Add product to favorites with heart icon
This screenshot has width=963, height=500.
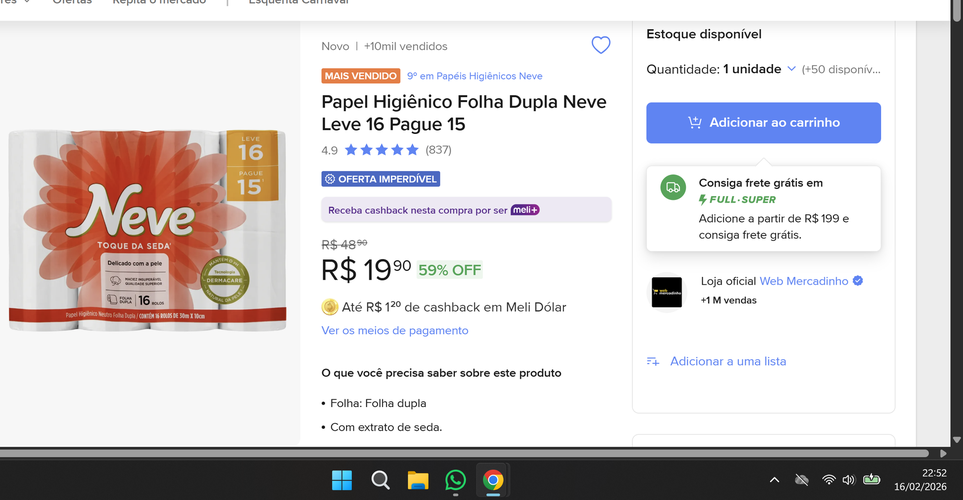pyautogui.click(x=601, y=45)
